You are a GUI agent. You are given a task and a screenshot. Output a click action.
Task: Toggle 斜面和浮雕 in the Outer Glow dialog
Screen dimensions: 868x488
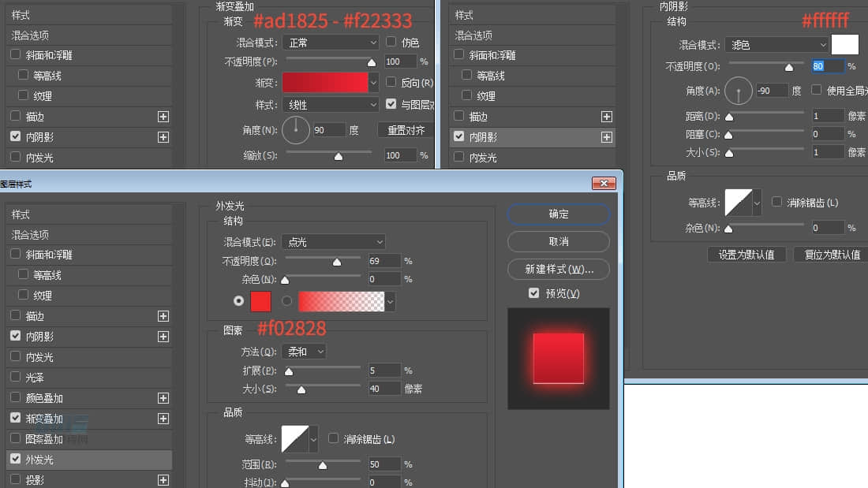[16, 254]
